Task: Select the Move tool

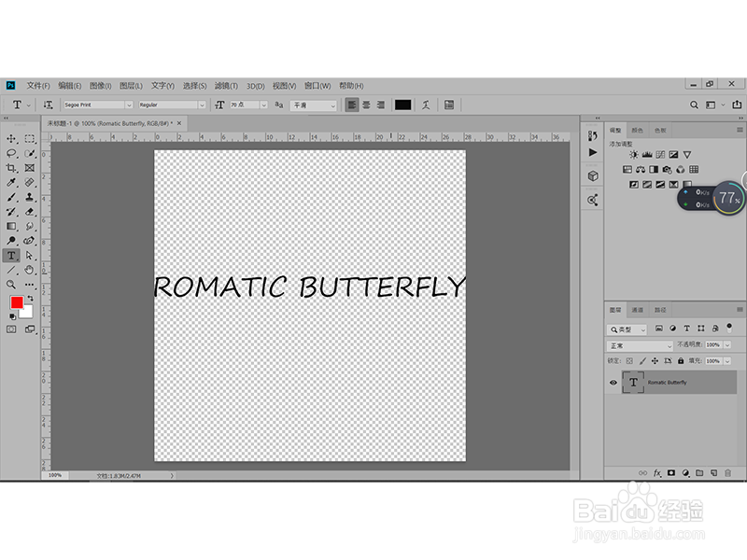Action: coord(11,139)
